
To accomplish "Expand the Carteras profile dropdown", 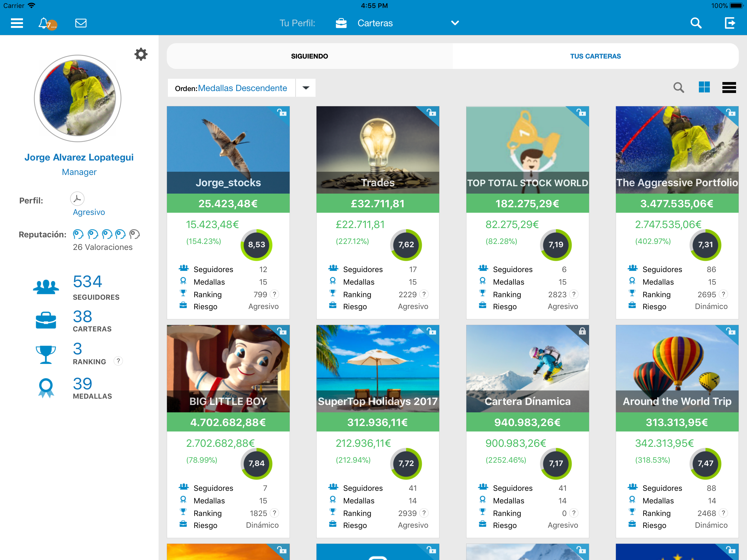I will [455, 23].
